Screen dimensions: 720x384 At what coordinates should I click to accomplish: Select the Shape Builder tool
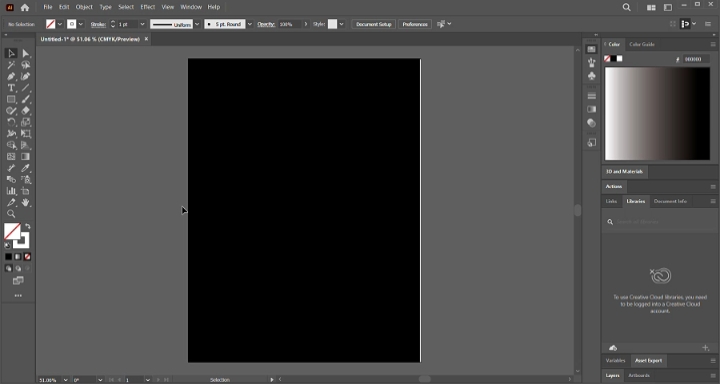11,145
